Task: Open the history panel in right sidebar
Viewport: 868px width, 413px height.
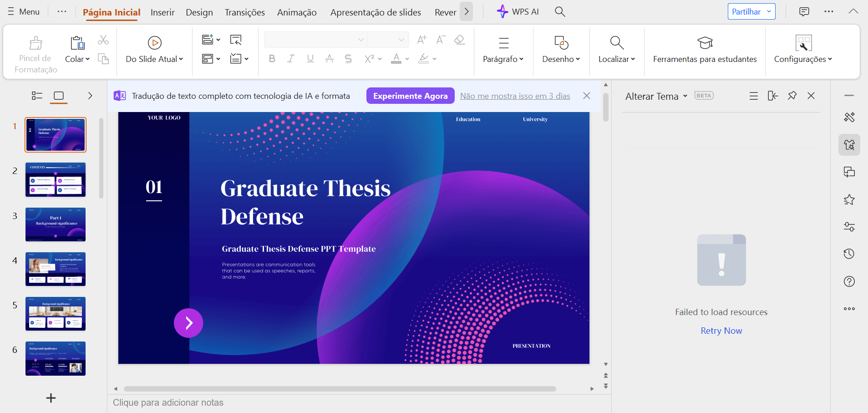Action: (x=848, y=254)
